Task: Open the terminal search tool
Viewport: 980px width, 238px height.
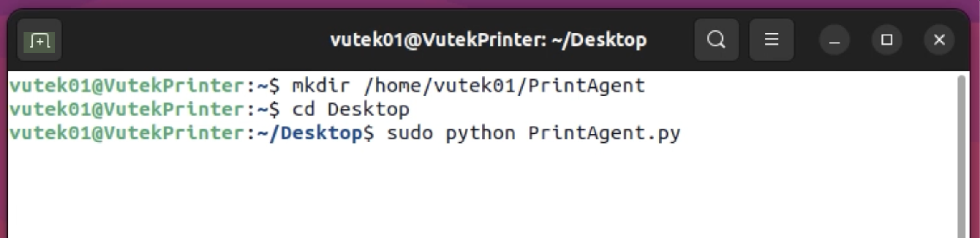Action: pos(716,40)
